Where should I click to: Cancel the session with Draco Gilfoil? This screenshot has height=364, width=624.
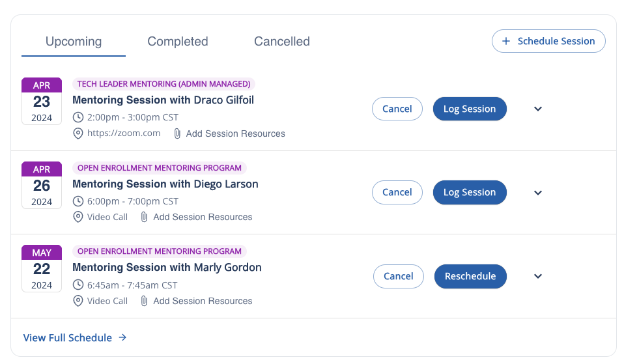397,109
